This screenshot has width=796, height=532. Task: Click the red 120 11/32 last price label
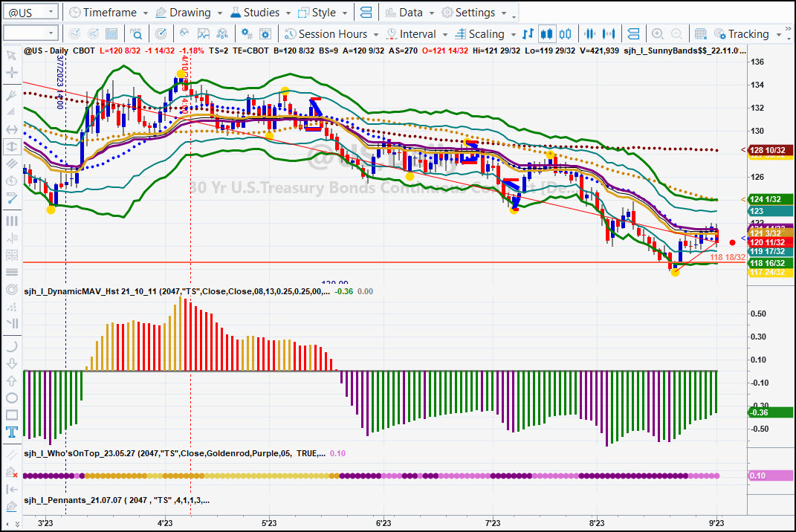coord(770,242)
